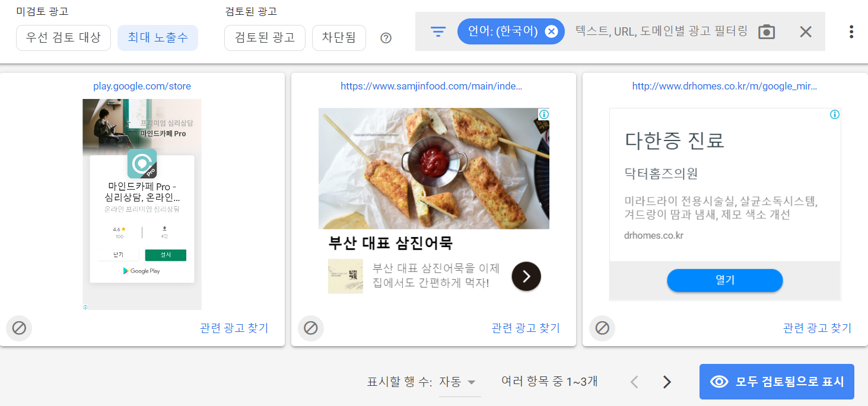Go to next page of ads
The image size is (868, 406).
point(667,382)
